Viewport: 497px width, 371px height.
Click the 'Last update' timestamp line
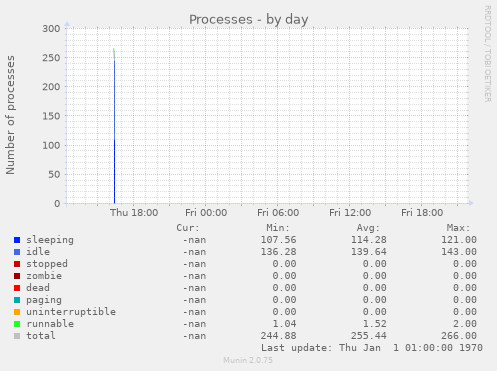[372, 348]
